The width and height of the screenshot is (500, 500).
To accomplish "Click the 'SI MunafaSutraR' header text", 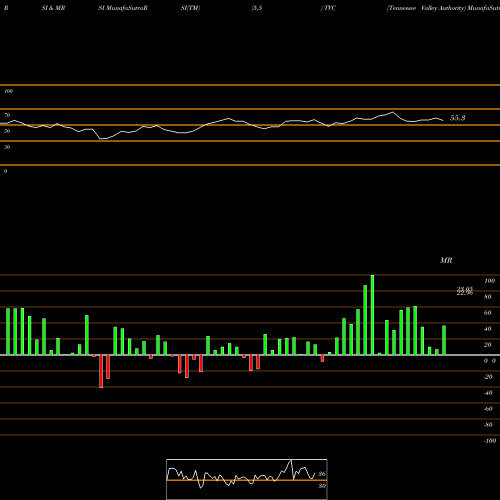I will (x=123, y=8).
